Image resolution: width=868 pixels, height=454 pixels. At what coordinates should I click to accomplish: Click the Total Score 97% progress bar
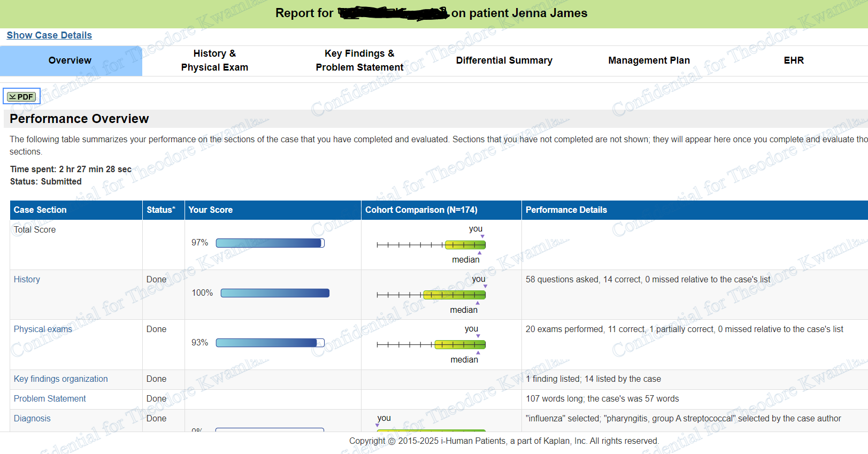pyautogui.click(x=270, y=243)
